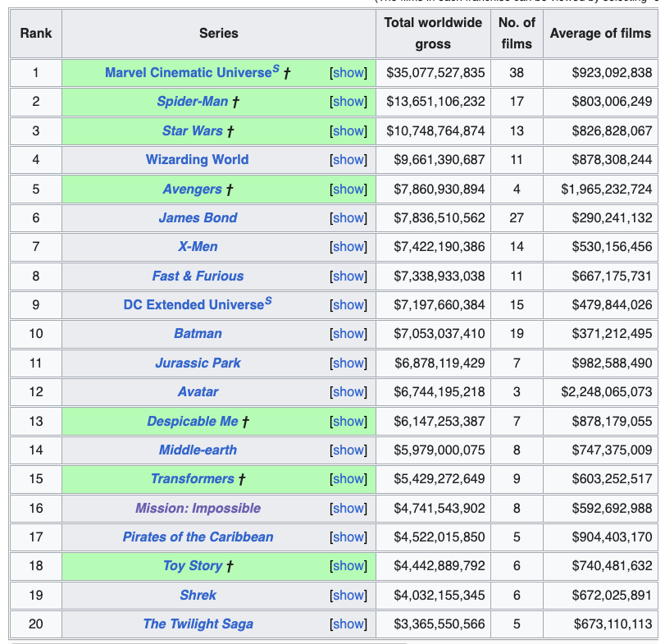Screen dimensions: 665x644
Task: Follow the Pirates of the Caribbean link
Action: (x=198, y=537)
